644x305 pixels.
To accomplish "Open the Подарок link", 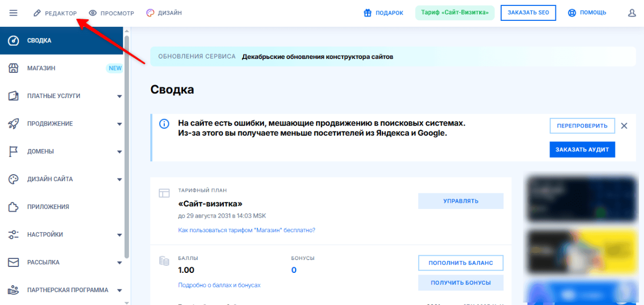I will point(383,13).
